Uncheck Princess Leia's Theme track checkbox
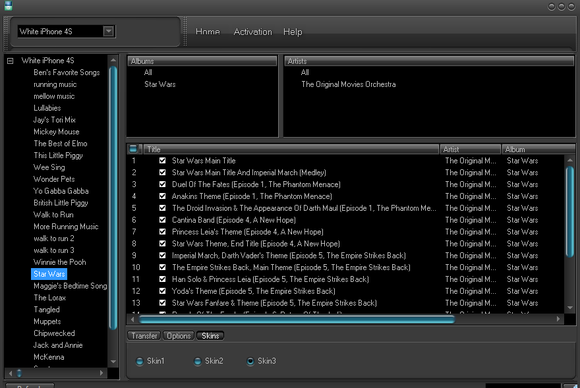Viewport: 580px width, 388px height. (162, 232)
